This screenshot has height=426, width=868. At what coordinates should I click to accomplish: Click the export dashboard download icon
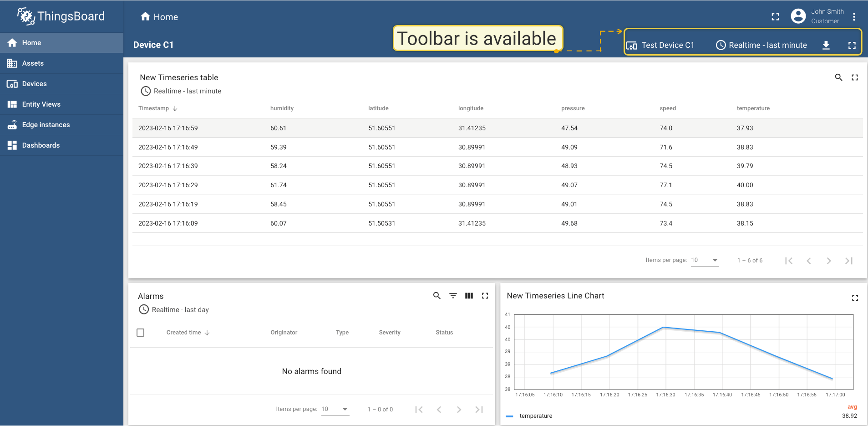click(826, 45)
